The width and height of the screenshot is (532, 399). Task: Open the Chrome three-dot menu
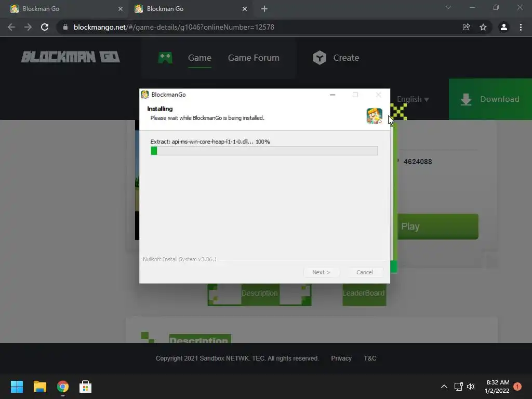(521, 27)
